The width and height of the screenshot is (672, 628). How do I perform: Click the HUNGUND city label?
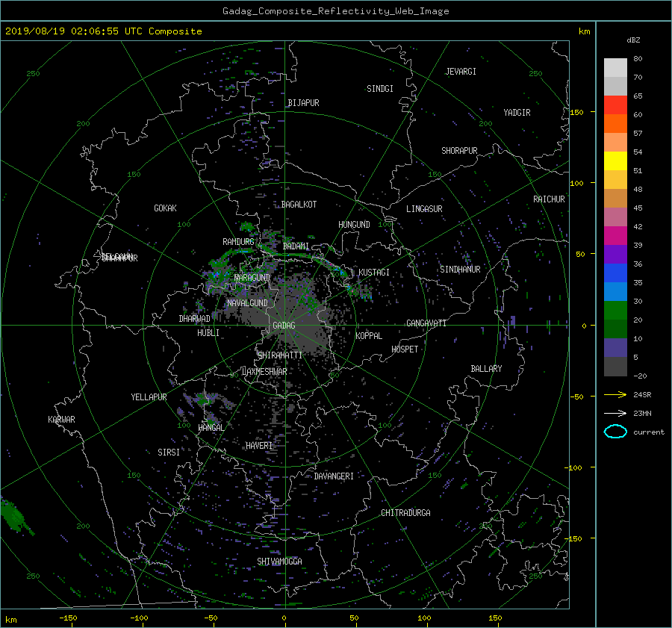pyautogui.click(x=354, y=224)
